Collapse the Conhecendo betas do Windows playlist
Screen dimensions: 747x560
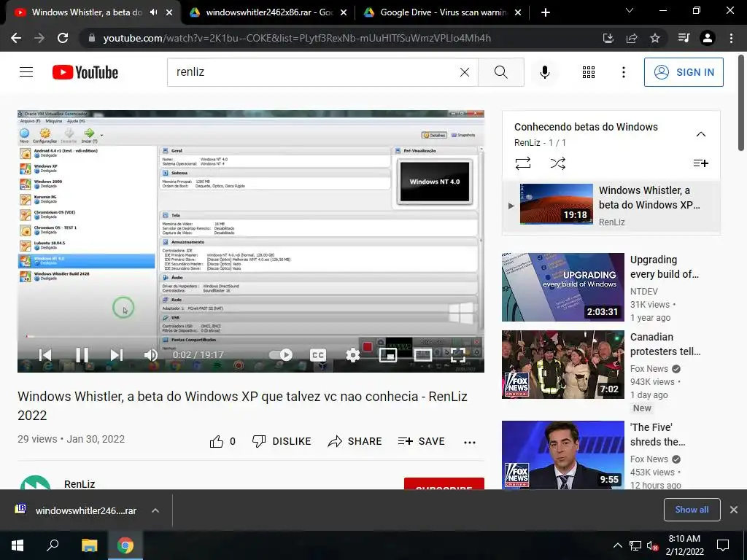point(701,134)
